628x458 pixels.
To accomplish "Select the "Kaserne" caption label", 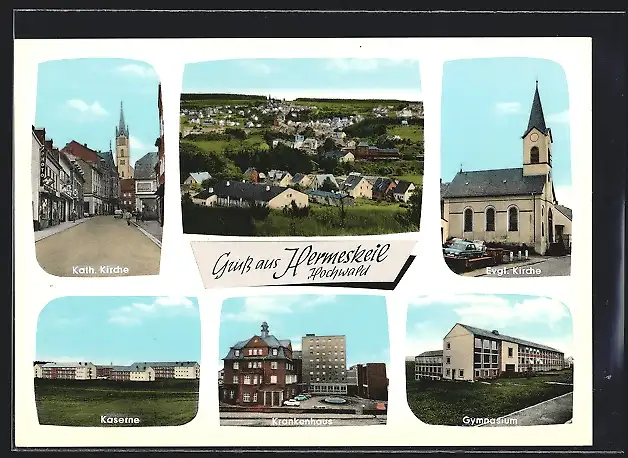I will point(120,420).
